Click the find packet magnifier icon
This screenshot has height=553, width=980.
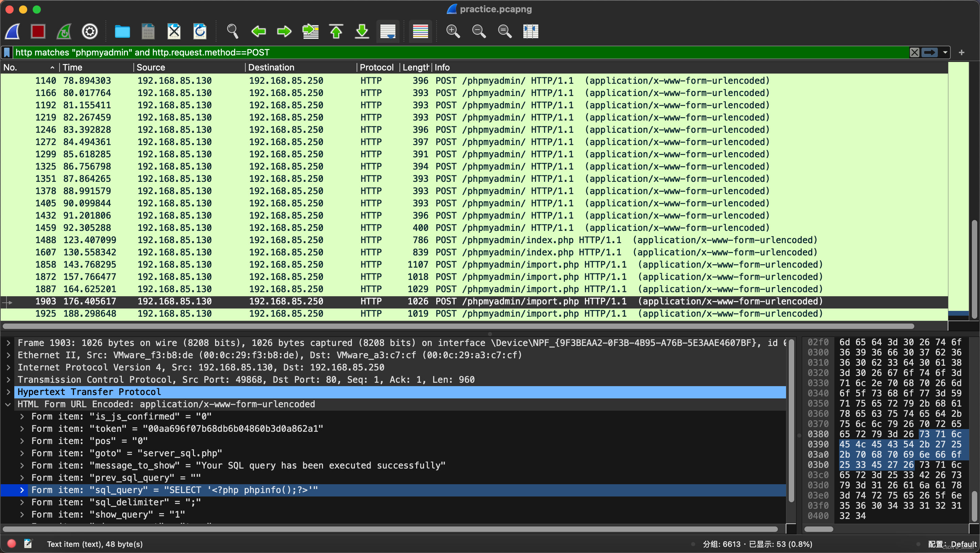tap(232, 31)
